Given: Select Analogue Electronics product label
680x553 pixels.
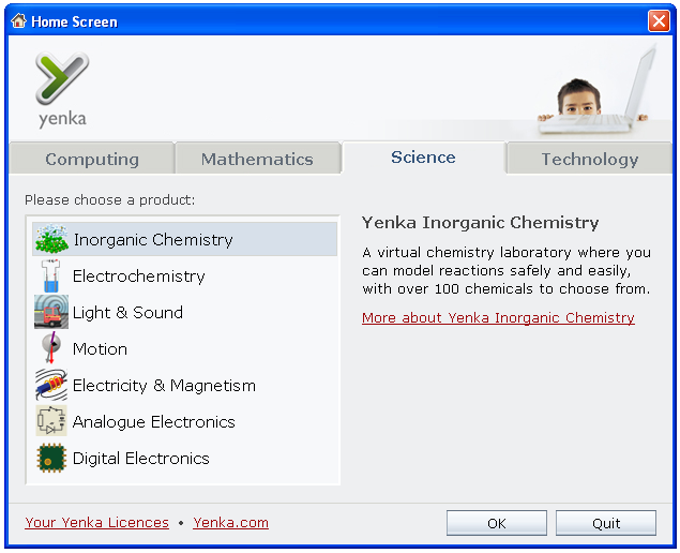Looking at the screenshot, I should coord(154,422).
